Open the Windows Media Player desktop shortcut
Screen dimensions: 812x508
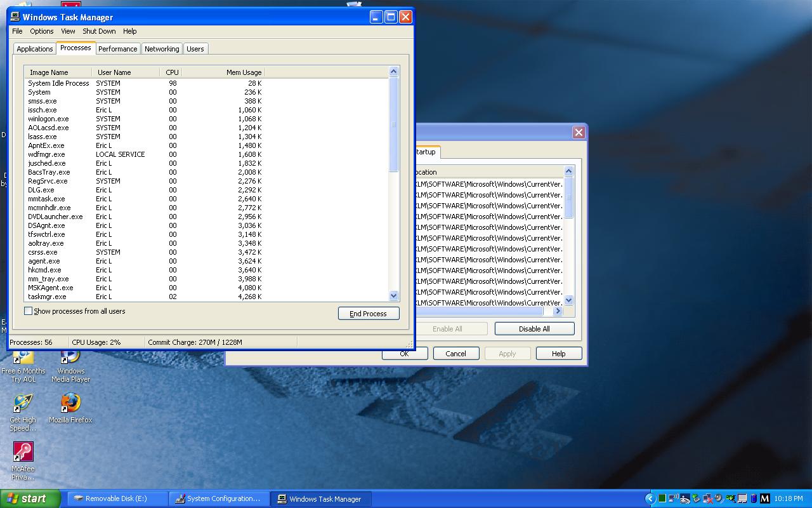coord(70,366)
